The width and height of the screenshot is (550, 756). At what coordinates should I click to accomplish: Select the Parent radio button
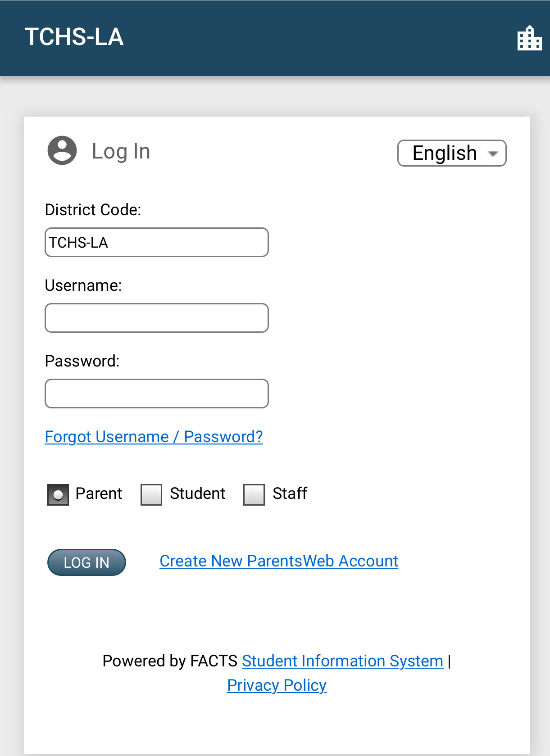pos(58,494)
